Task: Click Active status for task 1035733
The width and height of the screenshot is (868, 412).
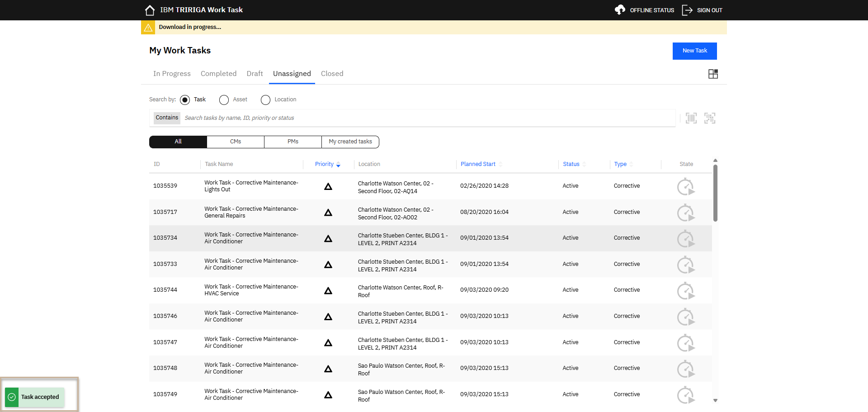Action: [571, 264]
